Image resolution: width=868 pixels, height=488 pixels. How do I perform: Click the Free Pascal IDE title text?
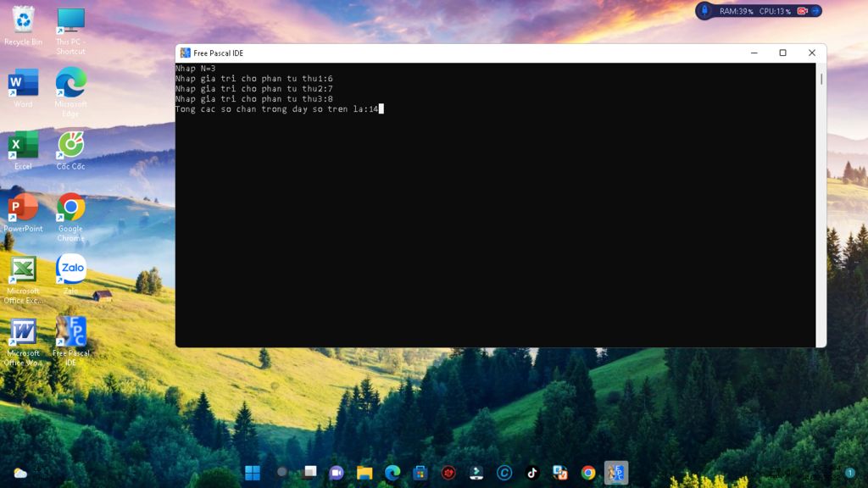[x=218, y=53]
